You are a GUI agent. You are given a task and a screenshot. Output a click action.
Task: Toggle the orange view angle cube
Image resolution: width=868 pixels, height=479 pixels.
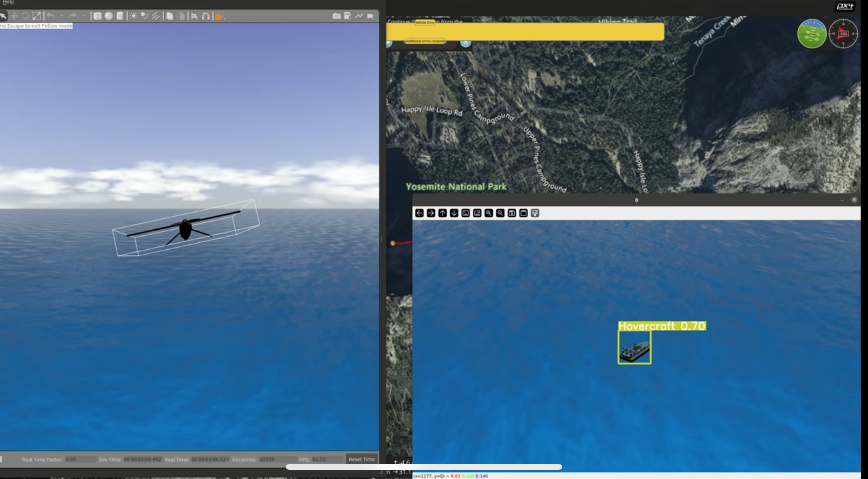tap(219, 16)
